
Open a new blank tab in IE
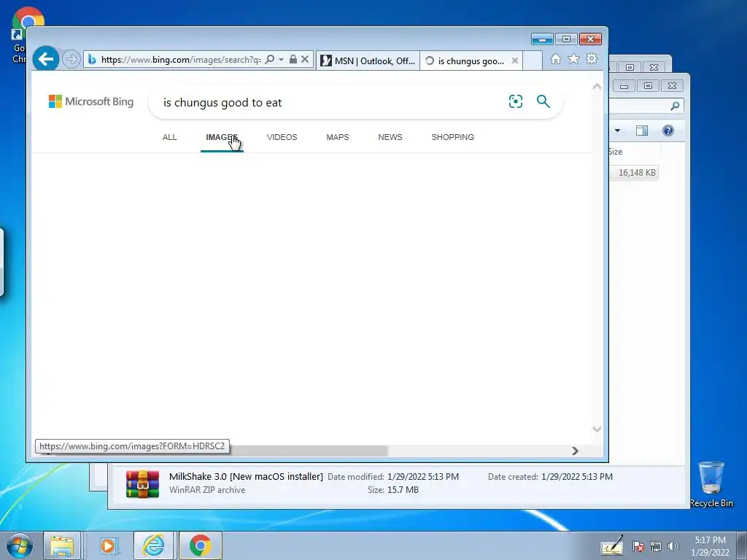pyautogui.click(x=532, y=61)
